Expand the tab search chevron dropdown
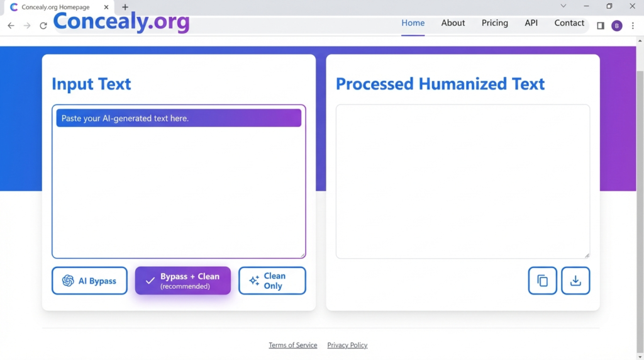Viewport: 644px width, 360px height. pos(563,6)
